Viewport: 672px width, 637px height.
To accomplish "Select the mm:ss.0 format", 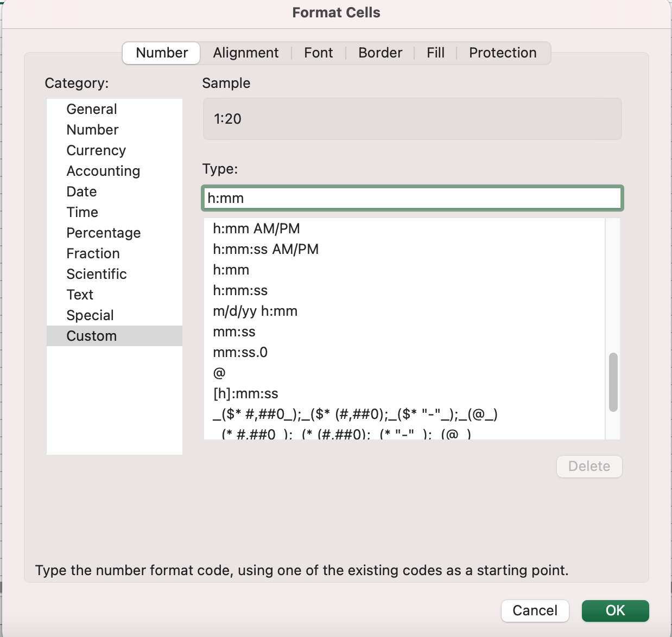I will point(404,352).
